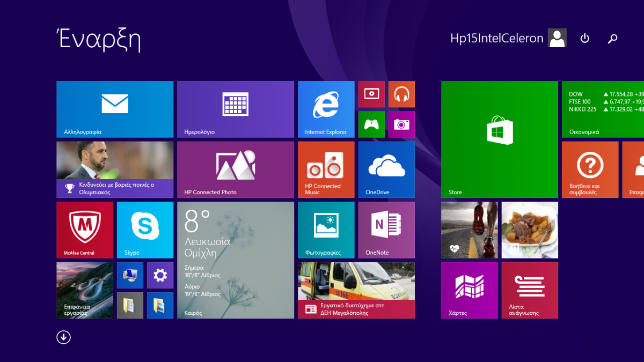Open the food and drink dish tile

click(x=530, y=230)
